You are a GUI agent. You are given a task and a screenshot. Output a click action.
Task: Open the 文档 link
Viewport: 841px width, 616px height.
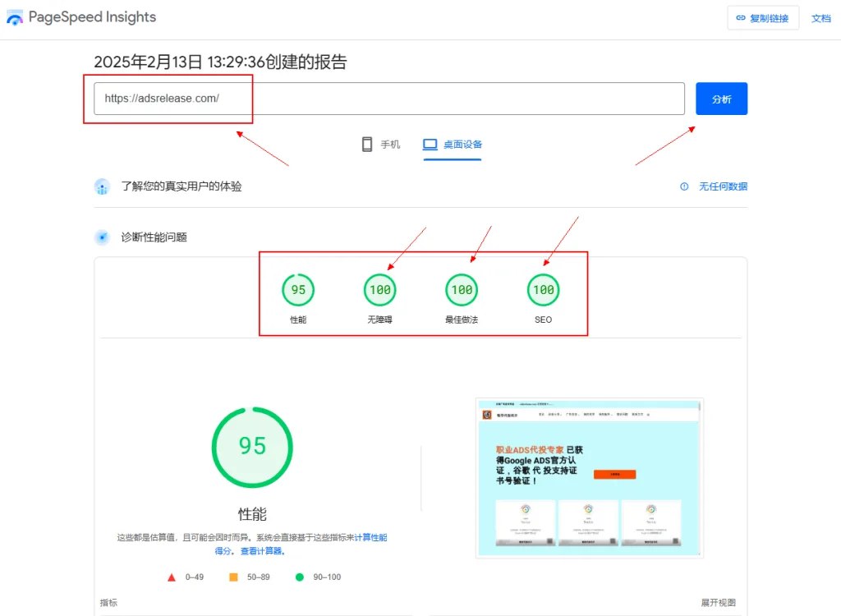coord(820,18)
